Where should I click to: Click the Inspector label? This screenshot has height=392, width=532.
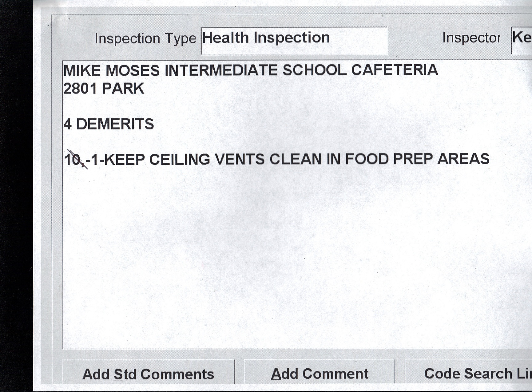click(471, 38)
